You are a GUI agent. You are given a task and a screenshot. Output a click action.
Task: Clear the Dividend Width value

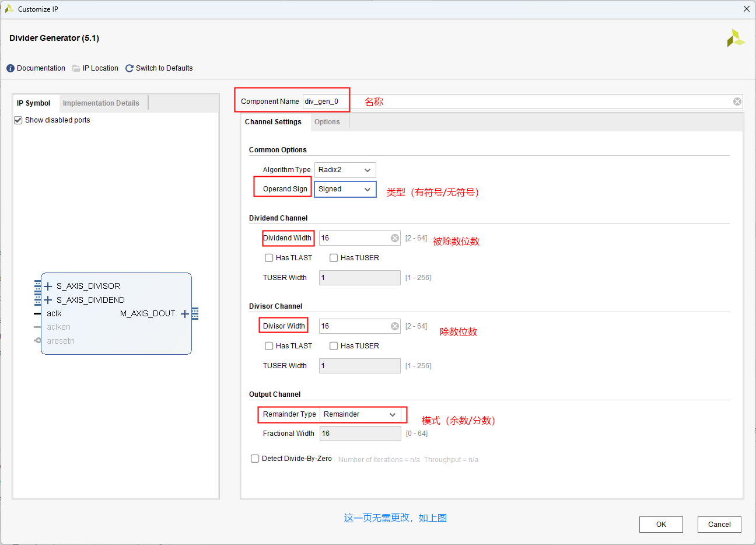pos(395,238)
